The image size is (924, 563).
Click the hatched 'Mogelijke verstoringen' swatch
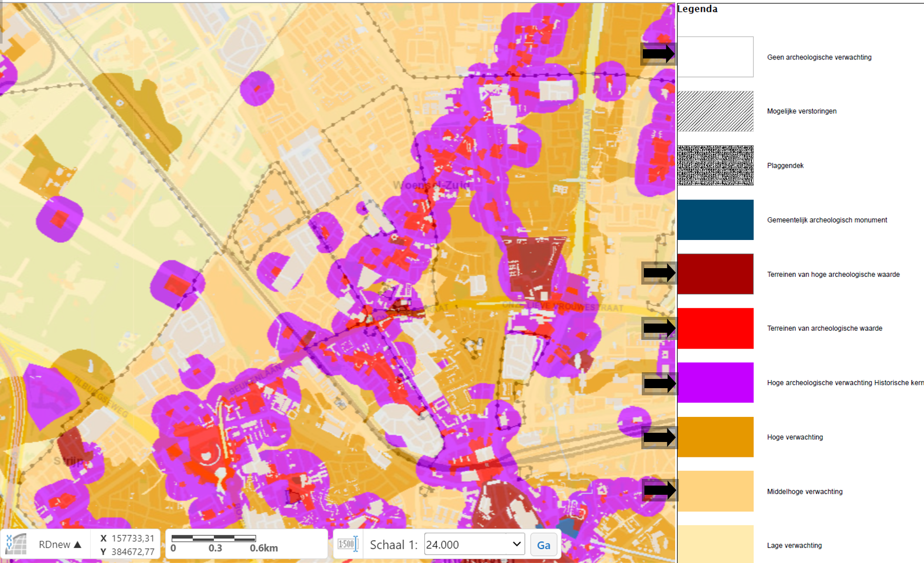(715, 111)
